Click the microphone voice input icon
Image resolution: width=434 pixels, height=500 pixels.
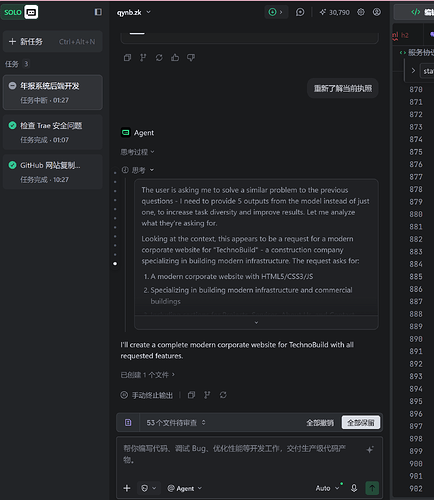tap(354, 488)
